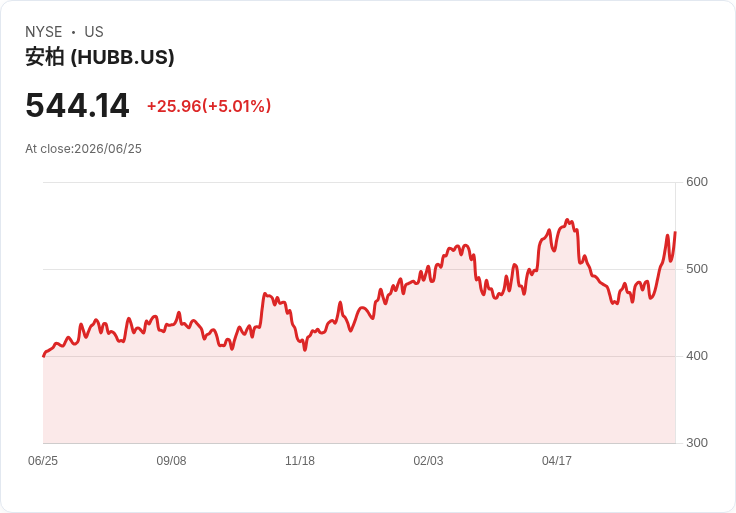The width and height of the screenshot is (736, 513).
Task: Click the line's starting point at 06/25
Action: (44, 356)
